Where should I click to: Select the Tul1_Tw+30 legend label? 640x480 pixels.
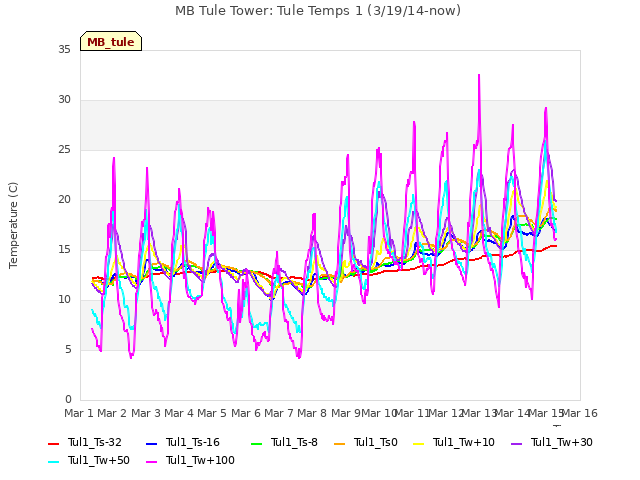(x=562, y=442)
